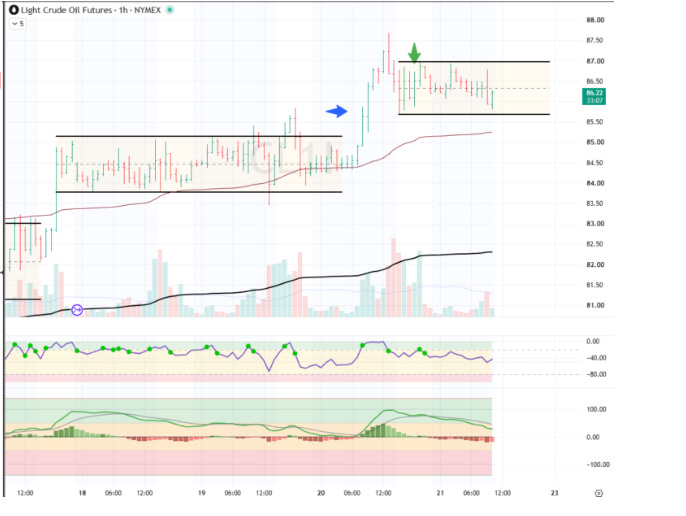The height and width of the screenshot is (516, 686).
Task: Select the 88.00 price axis label
Action: click(x=595, y=20)
